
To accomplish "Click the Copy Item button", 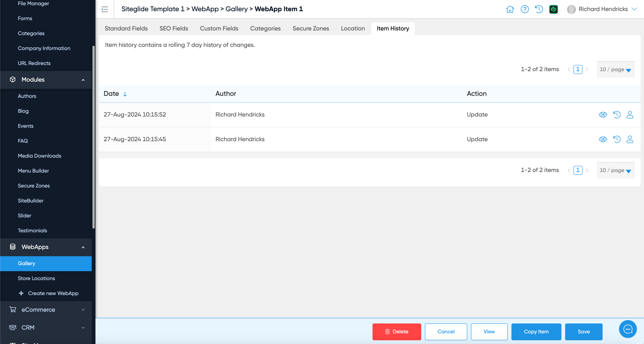I will coord(536,331).
